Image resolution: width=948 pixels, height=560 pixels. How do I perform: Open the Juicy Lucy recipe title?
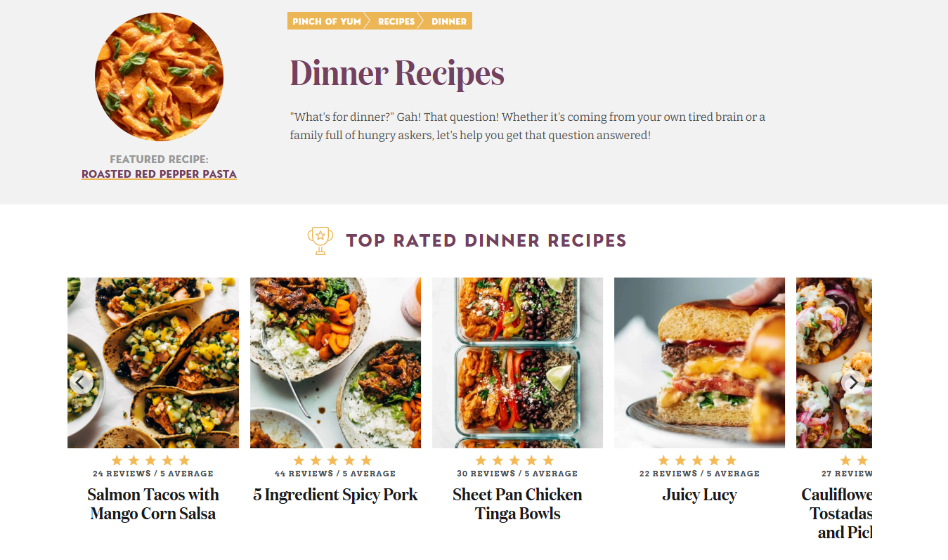tap(699, 495)
